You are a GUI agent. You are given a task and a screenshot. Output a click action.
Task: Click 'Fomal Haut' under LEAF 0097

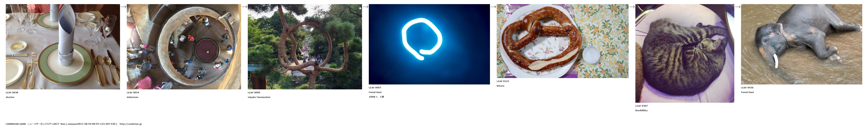pyautogui.click(x=375, y=92)
